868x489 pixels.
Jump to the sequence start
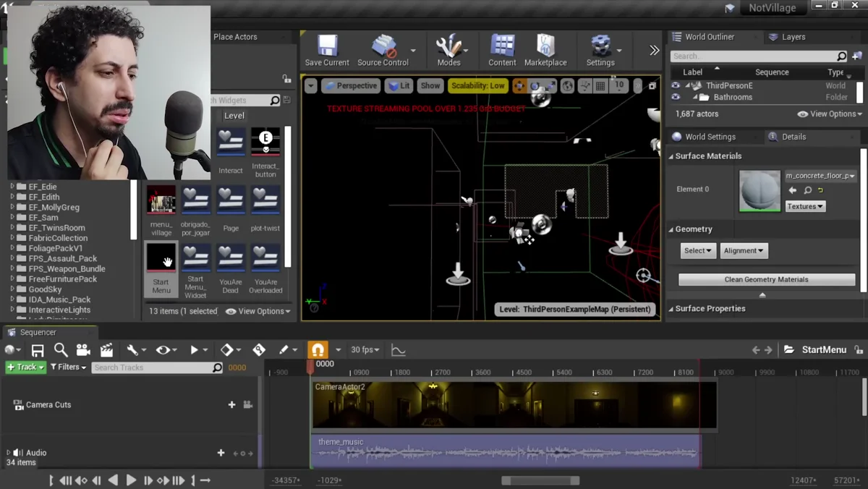click(65, 480)
